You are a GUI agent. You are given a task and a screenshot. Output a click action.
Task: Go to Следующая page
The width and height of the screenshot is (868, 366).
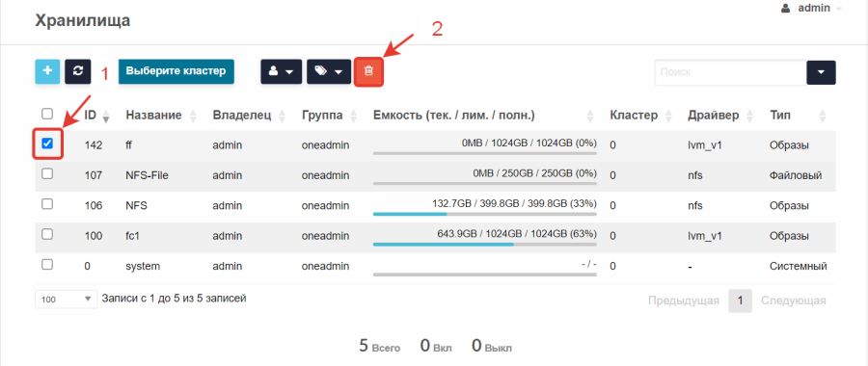[x=794, y=301]
